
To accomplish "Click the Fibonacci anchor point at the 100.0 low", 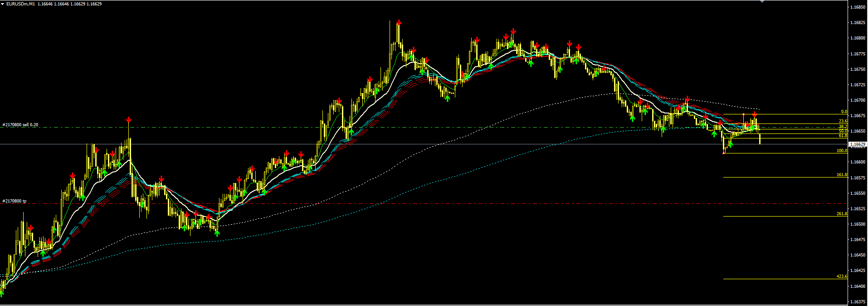I will click(724, 153).
